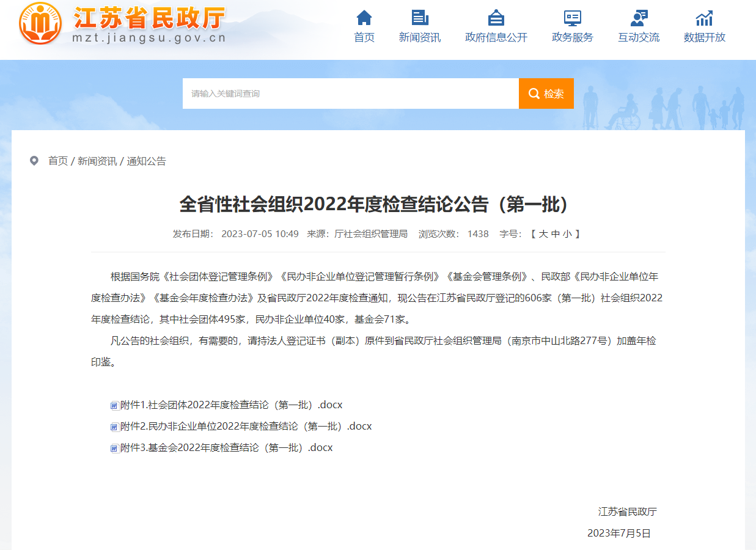Download 附件1 社会团体2022年度检查结论 docx

(231, 405)
